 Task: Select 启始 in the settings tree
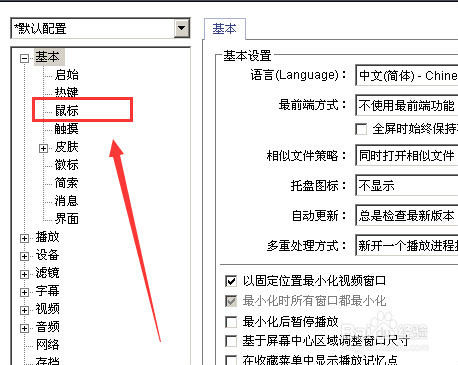(67, 75)
